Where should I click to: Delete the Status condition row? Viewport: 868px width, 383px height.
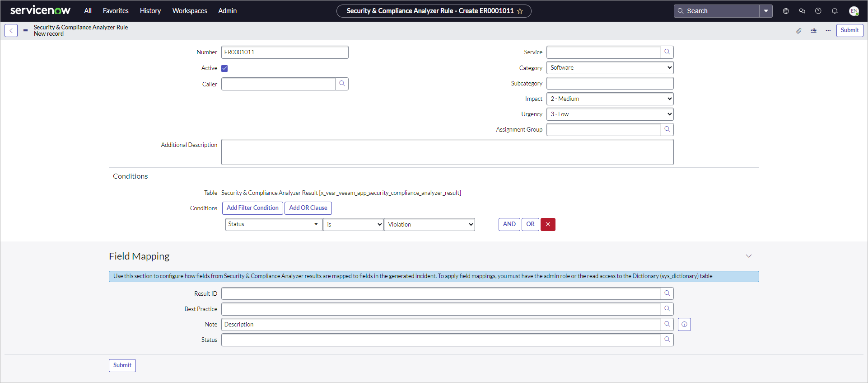pyautogui.click(x=548, y=224)
